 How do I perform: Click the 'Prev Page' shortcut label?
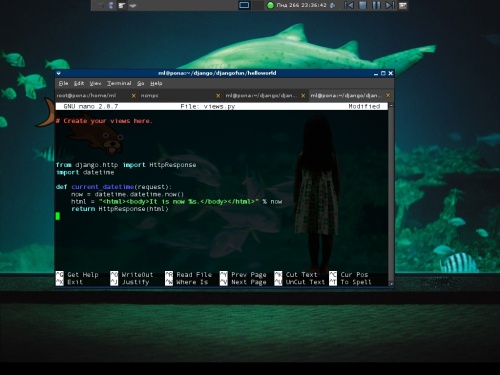[x=249, y=275]
